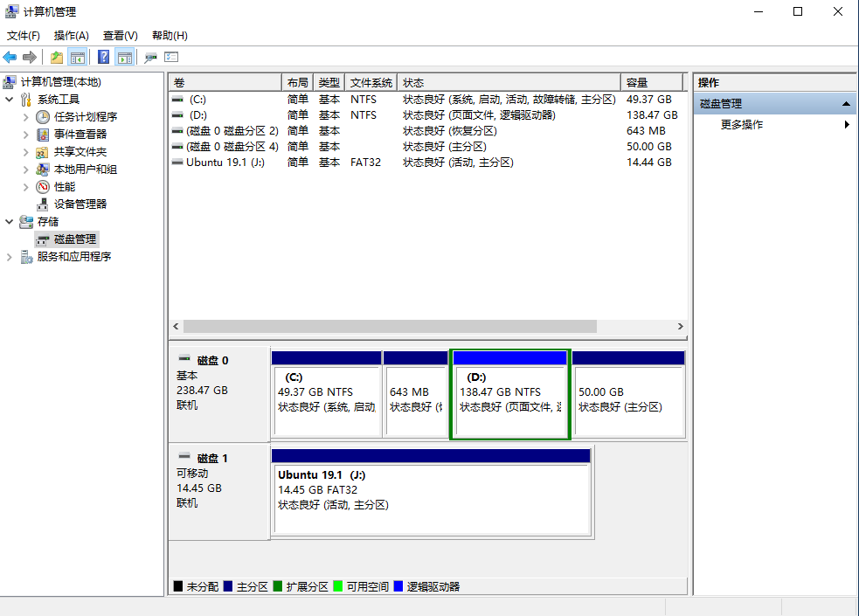Select the (C:) volume row in list
The image size is (859, 616).
click(427, 100)
